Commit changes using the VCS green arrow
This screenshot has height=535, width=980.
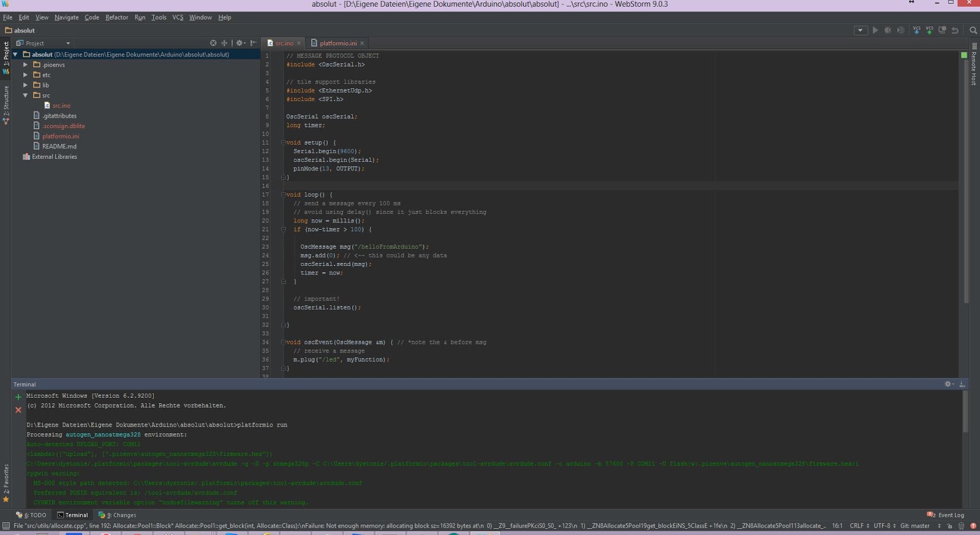pyautogui.click(x=929, y=30)
